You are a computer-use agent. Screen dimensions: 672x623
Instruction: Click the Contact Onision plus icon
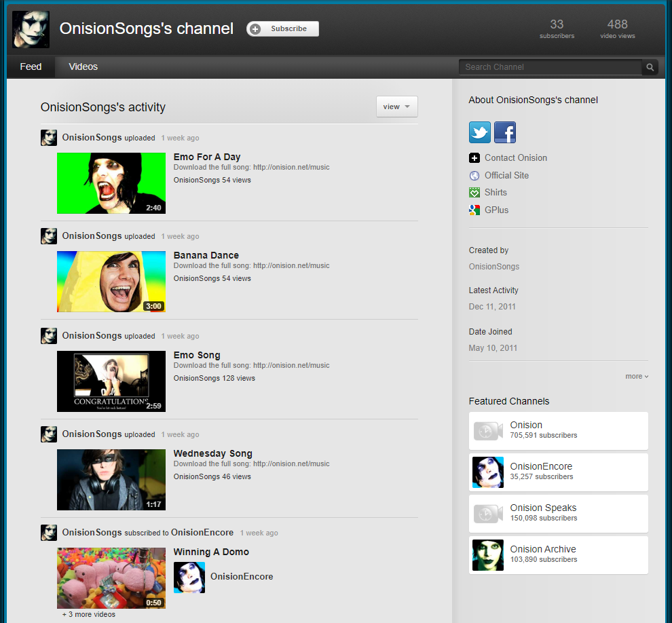[474, 158]
